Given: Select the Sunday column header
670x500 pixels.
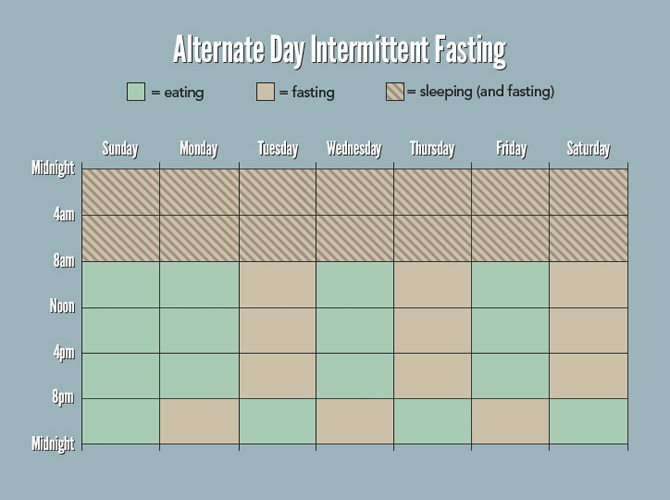Looking at the screenshot, I should (x=120, y=149).
